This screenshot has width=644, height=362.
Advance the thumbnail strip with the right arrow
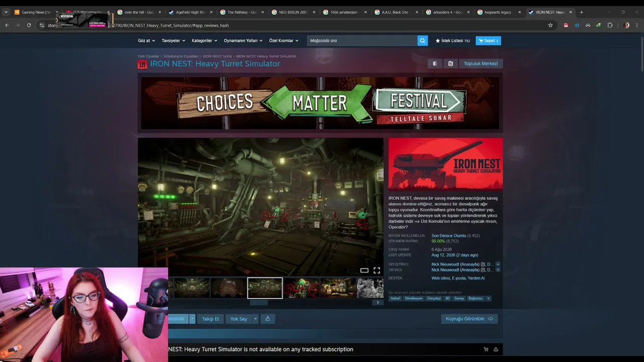(x=378, y=302)
